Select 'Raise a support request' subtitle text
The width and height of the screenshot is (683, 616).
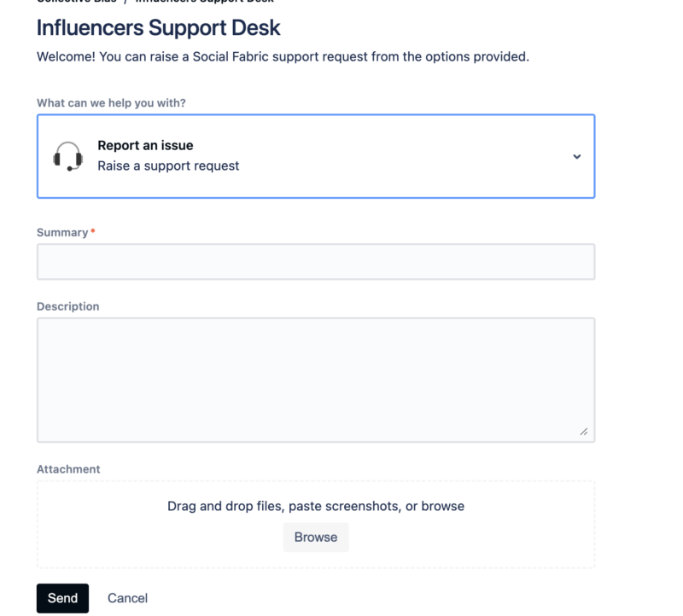(x=168, y=166)
